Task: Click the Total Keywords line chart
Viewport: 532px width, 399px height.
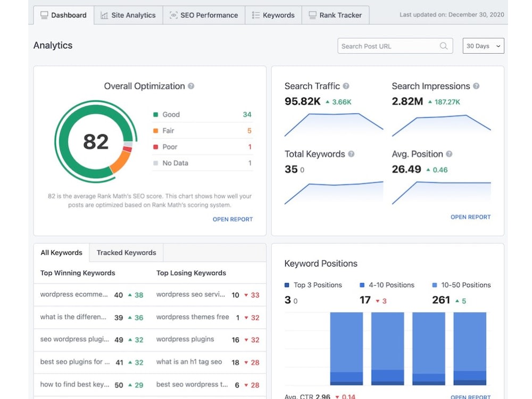Action: coord(334,193)
